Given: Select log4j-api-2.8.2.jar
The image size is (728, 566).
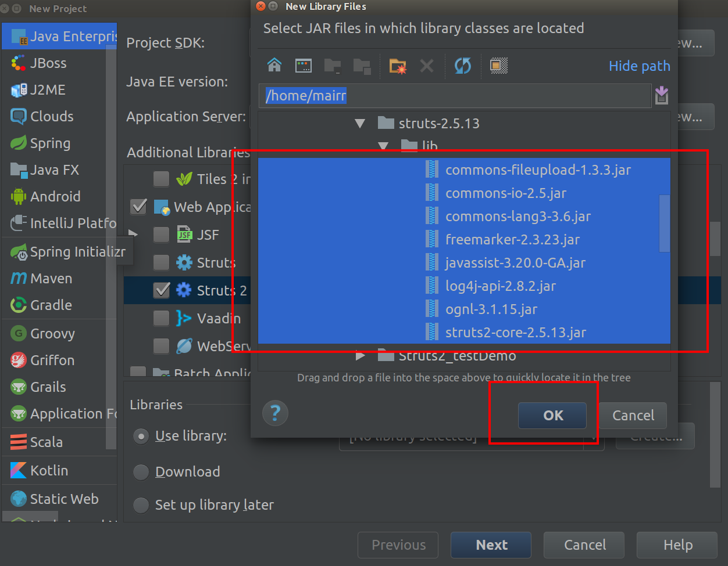Looking at the screenshot, I should click(464, 286).
